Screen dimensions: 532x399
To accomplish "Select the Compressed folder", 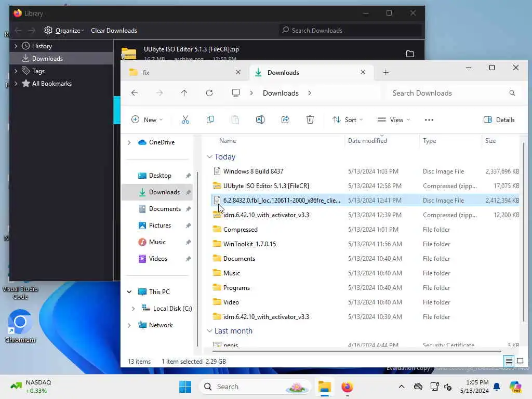I will coord(365,229).
